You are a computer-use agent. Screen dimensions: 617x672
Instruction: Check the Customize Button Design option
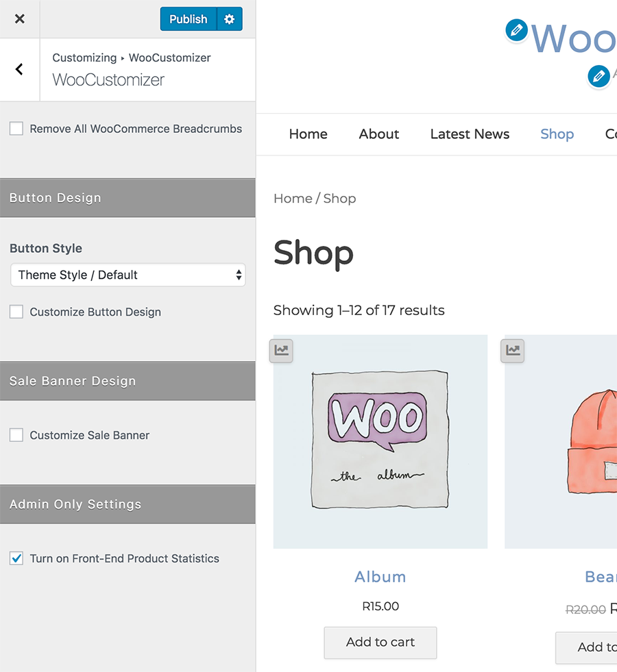pyautogui.click(x=16, y=312)
